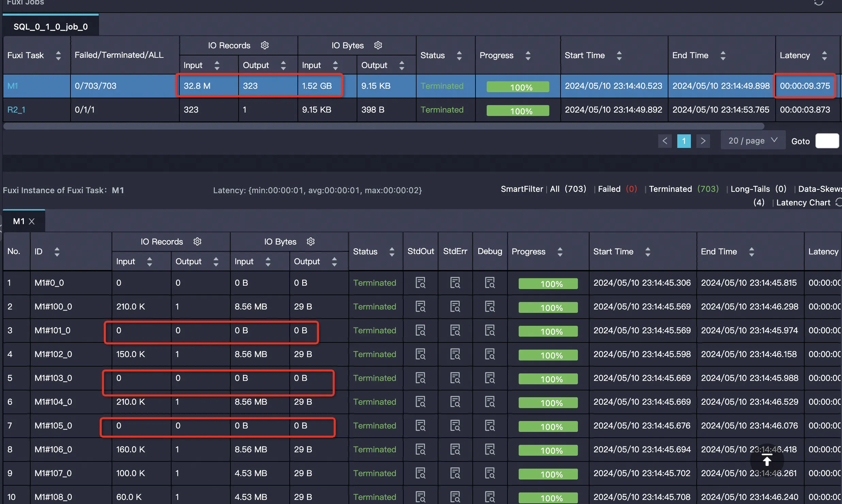
Task: Click the Goto page input field
Action: click(827, 141)
